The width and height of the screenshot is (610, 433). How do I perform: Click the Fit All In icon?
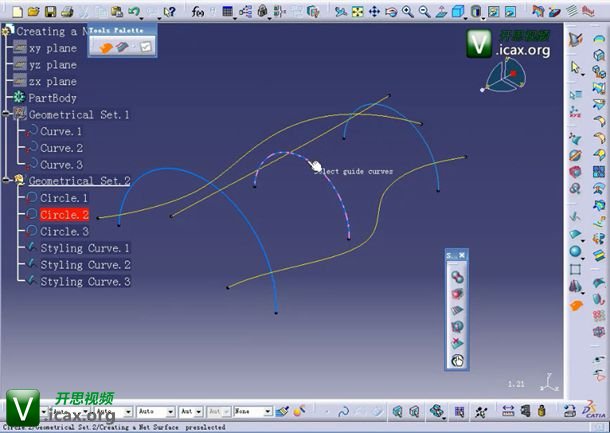pyautogui.click(x=355, y=11)
